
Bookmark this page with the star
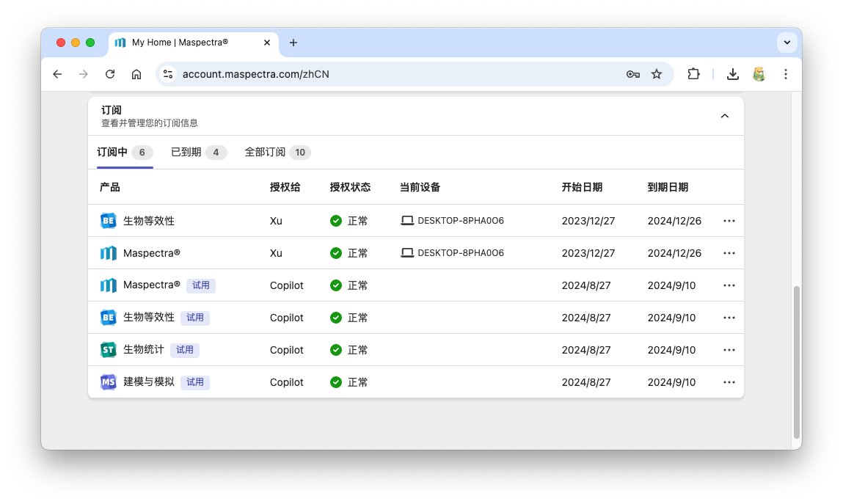(657, 74)
